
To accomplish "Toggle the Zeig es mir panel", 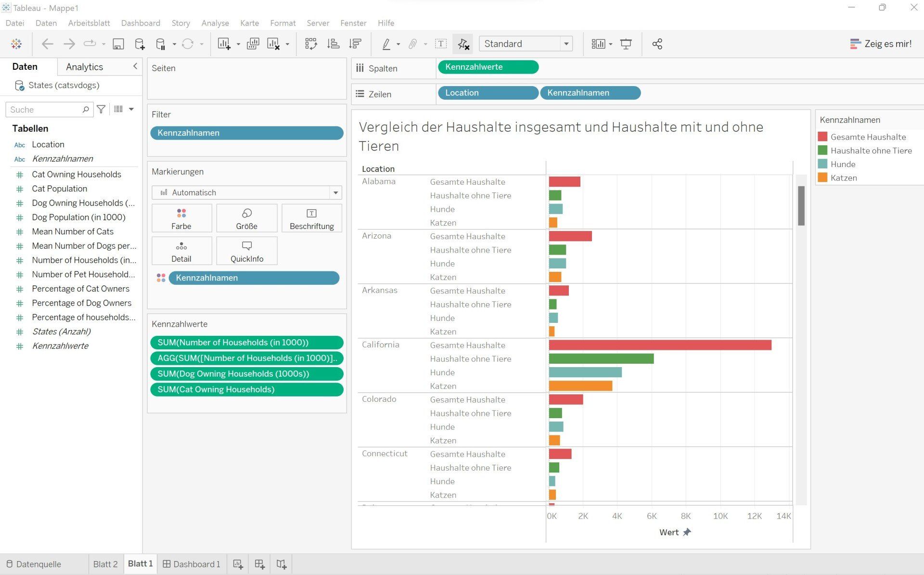I will coord(881,44).
